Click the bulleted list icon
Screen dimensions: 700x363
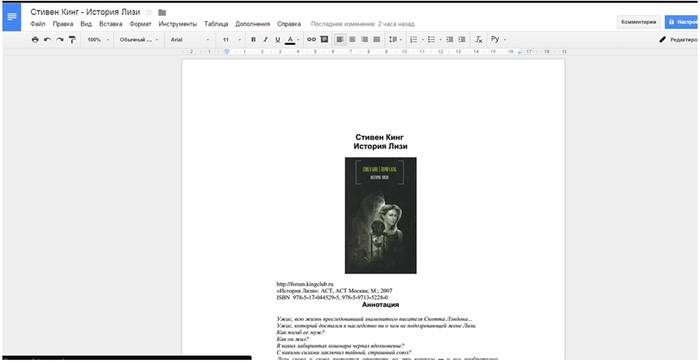click(431, 40)
